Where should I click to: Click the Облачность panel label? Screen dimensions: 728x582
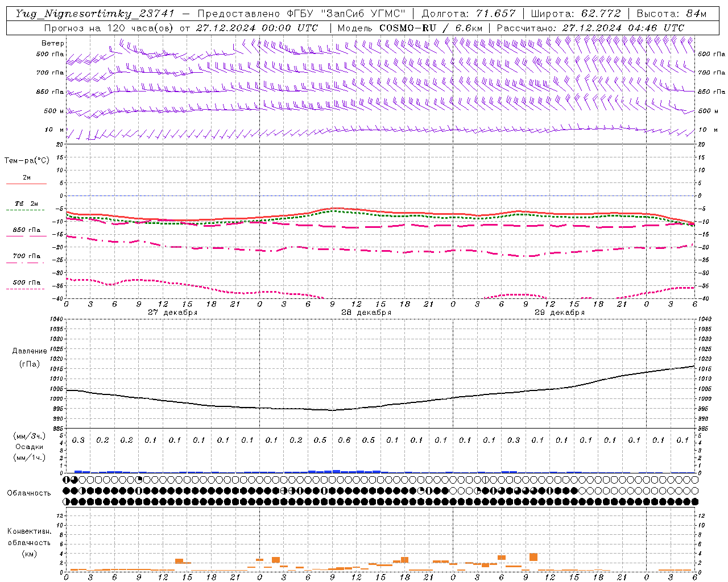28,493
